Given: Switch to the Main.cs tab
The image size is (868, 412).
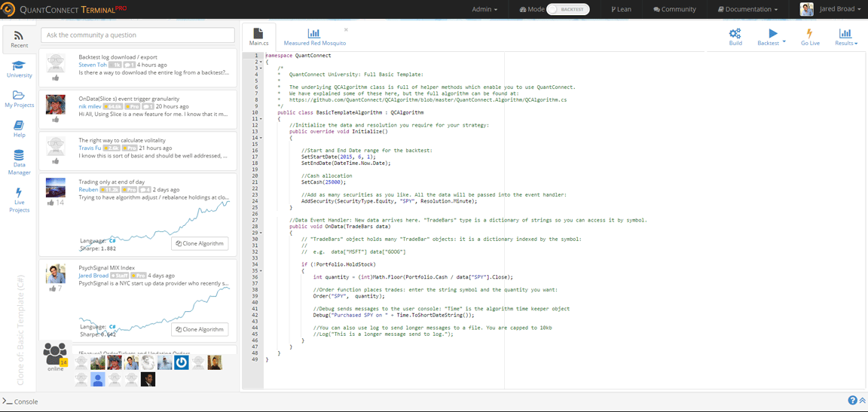Looking at the screenshot, I should pos(258,37).
